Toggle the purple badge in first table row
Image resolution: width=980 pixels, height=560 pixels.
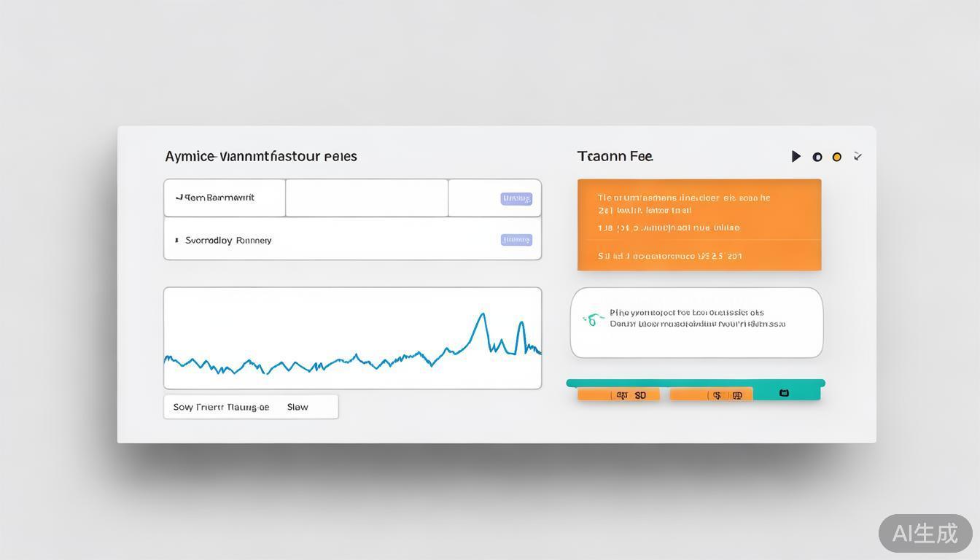(516, 198)
